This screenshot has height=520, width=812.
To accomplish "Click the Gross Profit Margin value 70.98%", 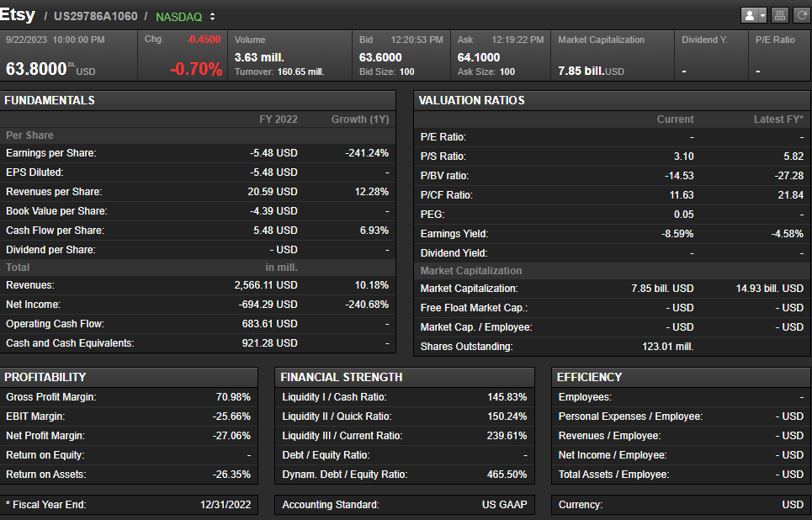I will coord(233,397).
